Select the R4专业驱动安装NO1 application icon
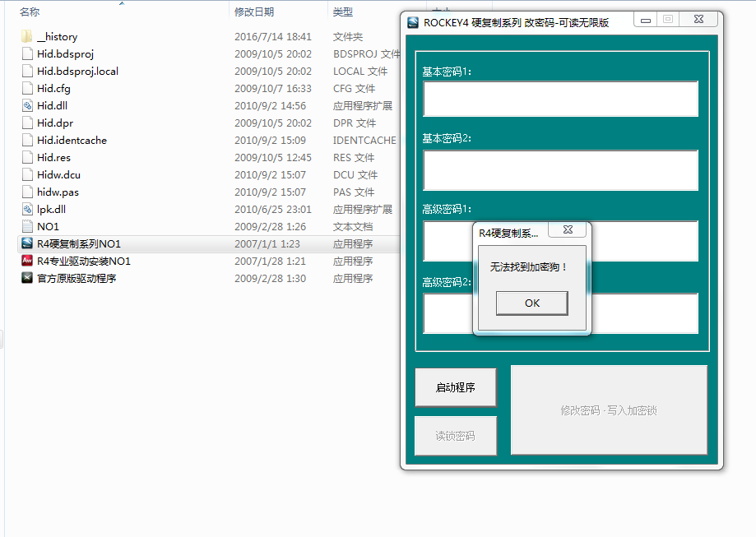The width and height of the screenshot is (756, 537). pos(27,262)
